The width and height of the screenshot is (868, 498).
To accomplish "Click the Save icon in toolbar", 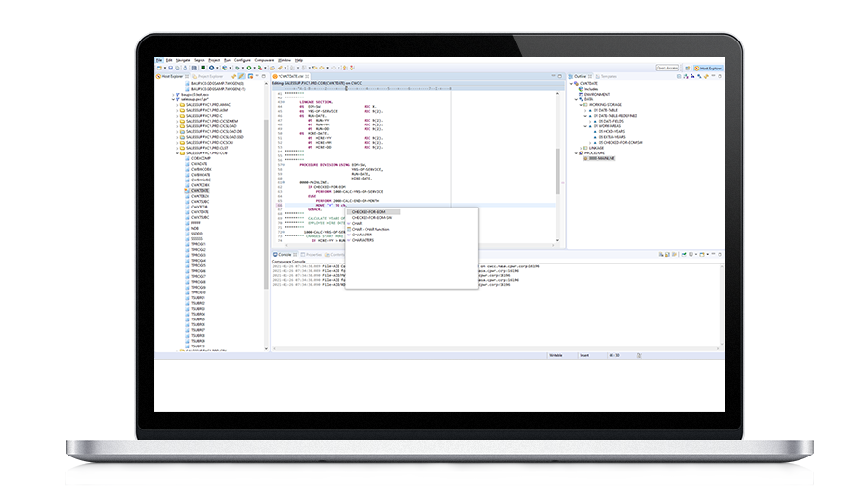I will [x=169, y=68].
